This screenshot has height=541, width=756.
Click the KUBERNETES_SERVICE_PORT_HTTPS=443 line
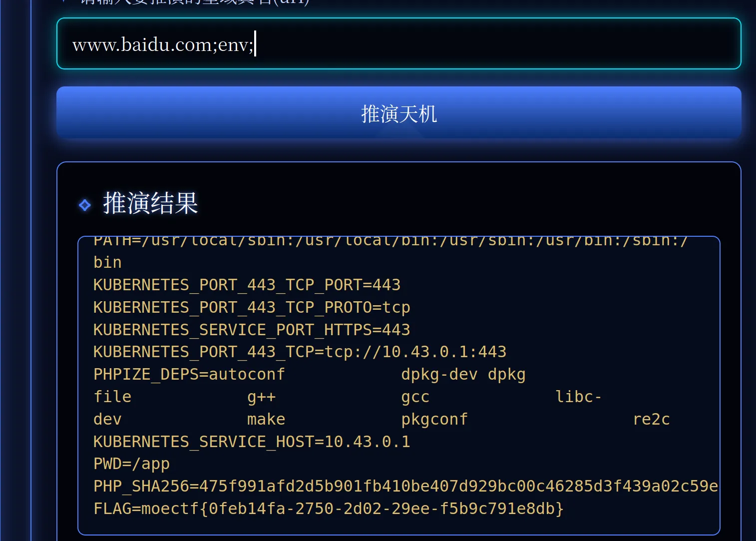click(251, 330)
